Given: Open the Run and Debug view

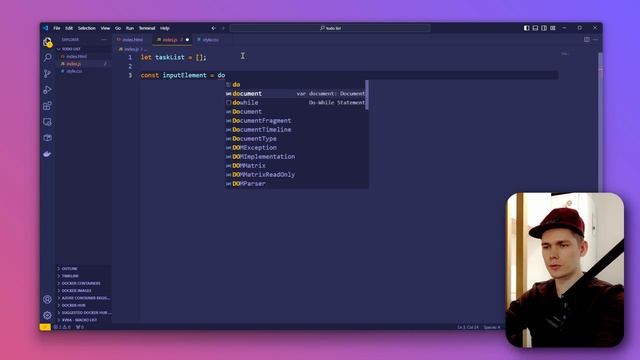Looking at the screenshot, I should 47,90.
